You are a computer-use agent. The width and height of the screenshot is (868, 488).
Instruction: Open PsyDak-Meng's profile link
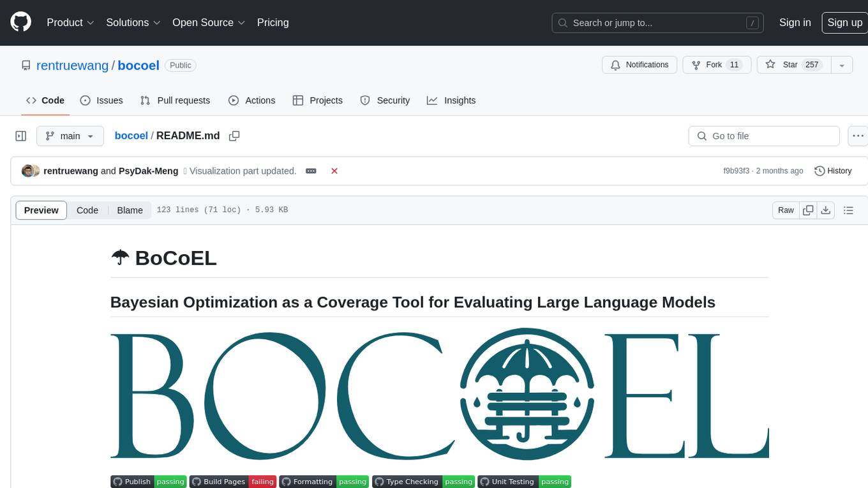(x=148, y=171)
